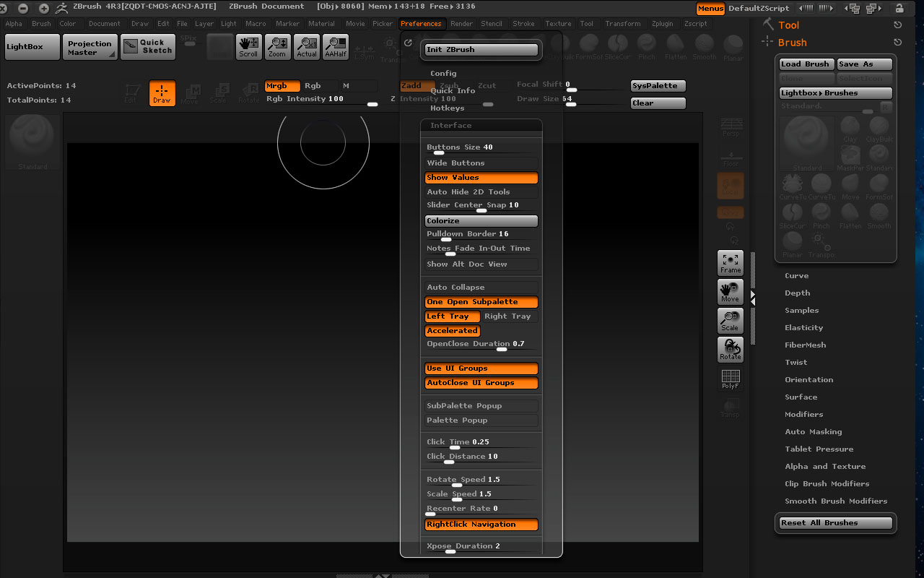Collapse the Interface subpalette header

(481, 126)
